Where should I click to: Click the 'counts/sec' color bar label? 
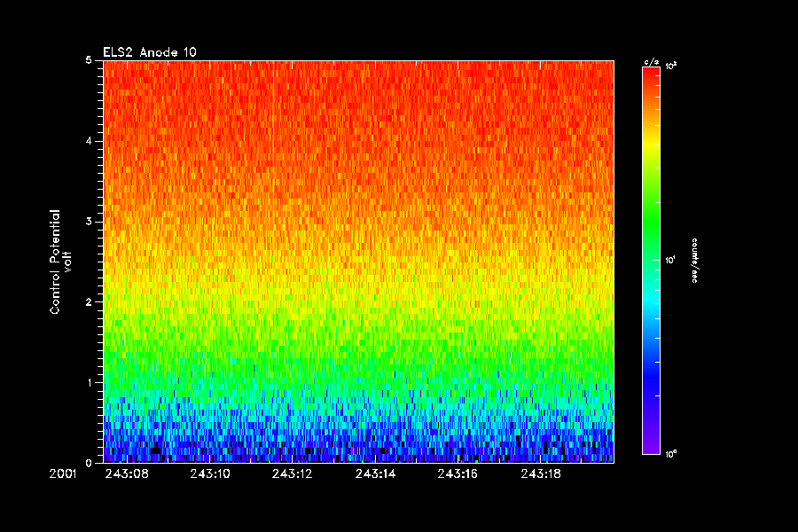tap(694, 260)
